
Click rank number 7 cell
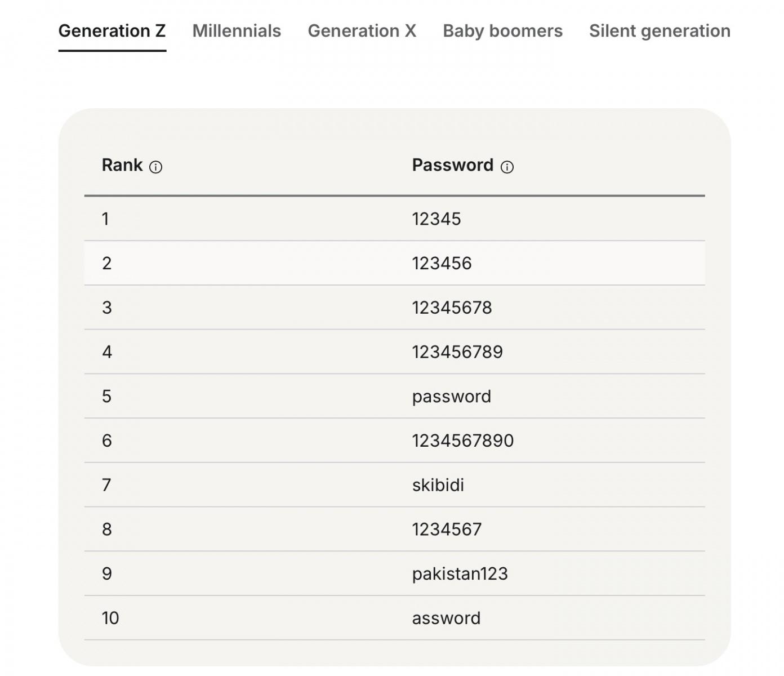pyautogui.click(x=106, y=485)
